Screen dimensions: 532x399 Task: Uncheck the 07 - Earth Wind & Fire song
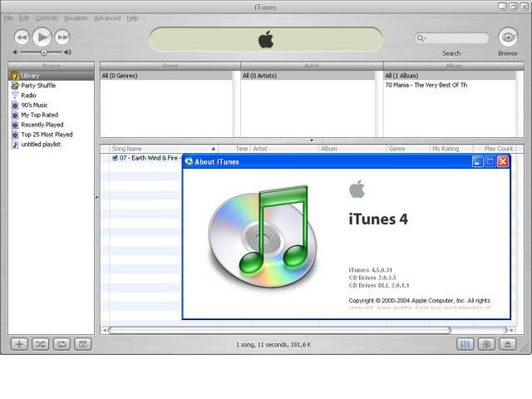[115, 158]
